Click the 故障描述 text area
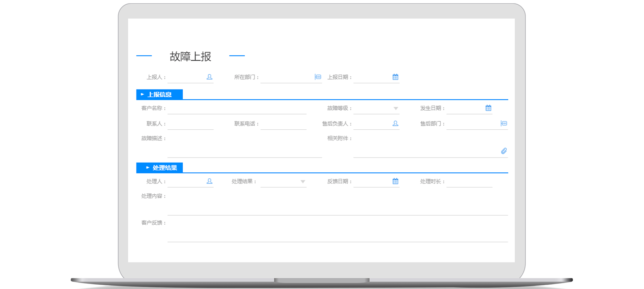644x289 pixels. coord(244,147)
